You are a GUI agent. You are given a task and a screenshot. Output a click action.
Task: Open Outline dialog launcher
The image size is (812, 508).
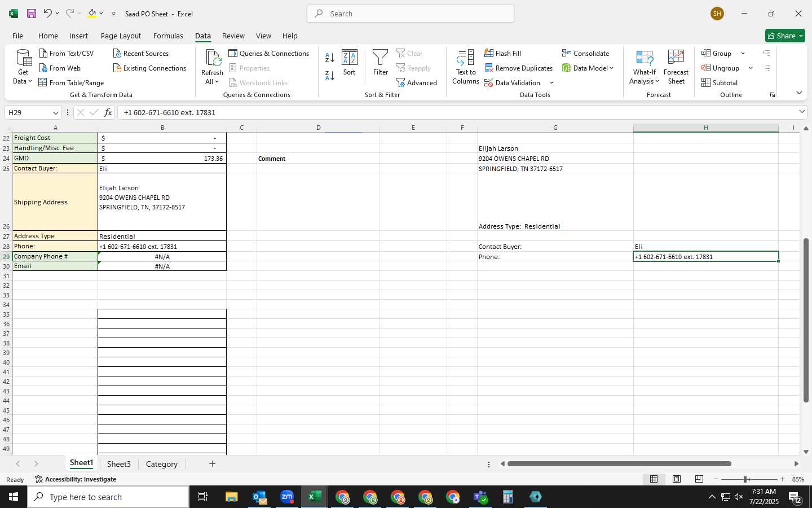click(773, 95)
